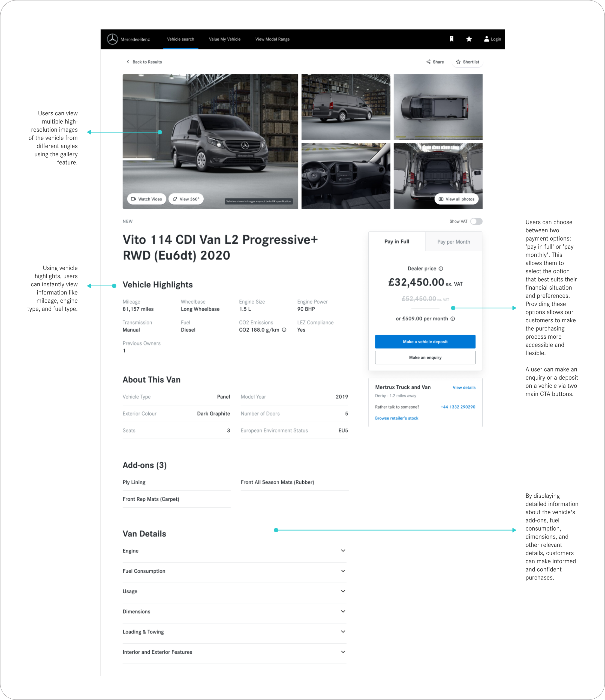Toggle the Show VAT switch
The height and width of the screenshot is (700, 605).
(476, 221)
